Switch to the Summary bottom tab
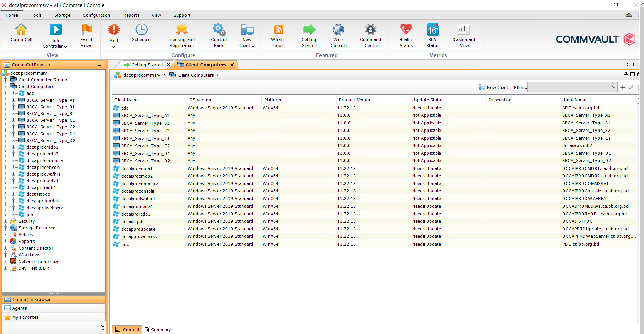 click(x=158, y=330)
